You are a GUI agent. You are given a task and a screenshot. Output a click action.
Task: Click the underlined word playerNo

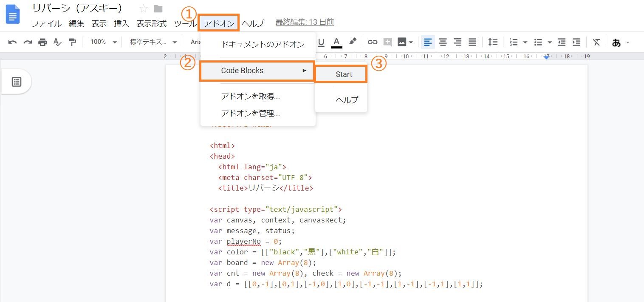tap(244, 241)
